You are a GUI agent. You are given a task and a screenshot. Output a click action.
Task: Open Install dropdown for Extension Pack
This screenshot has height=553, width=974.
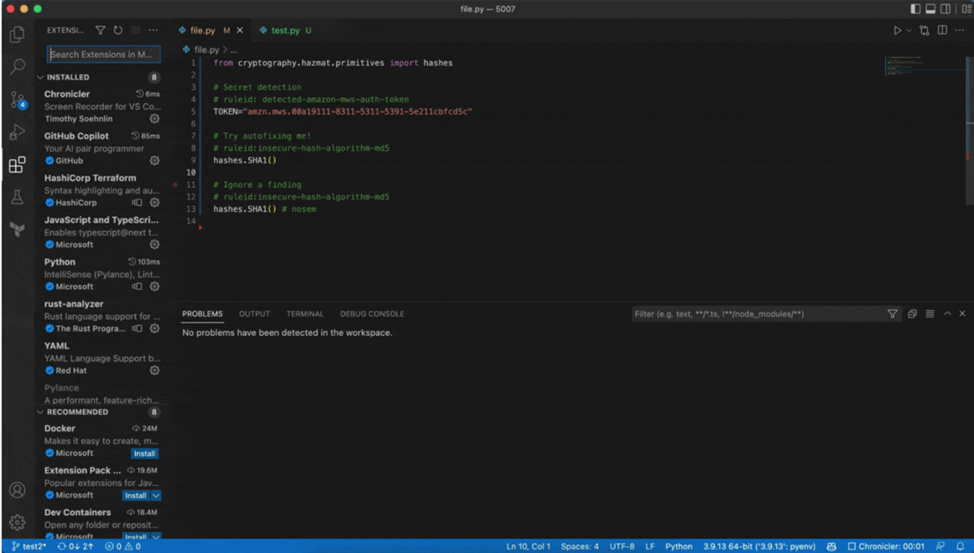pos(156,496)
